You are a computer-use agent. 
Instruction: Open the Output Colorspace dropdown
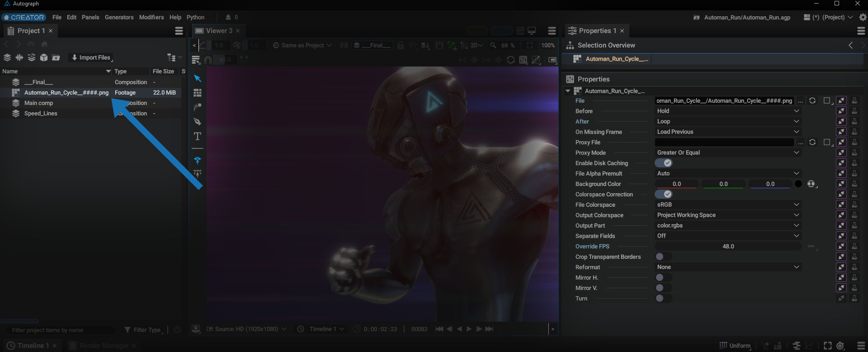728,215
